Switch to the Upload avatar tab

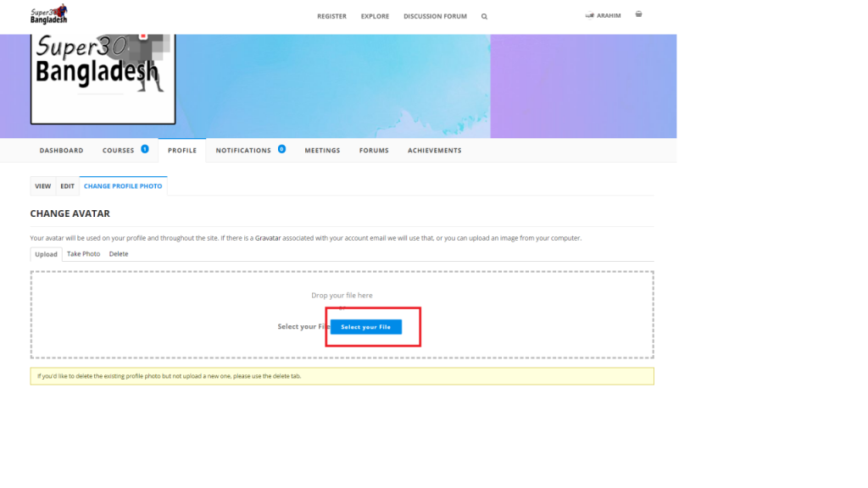(x=46, y=254)
